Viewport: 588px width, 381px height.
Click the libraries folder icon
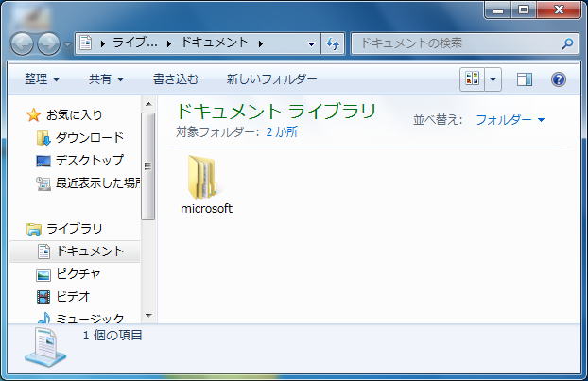click(x=34, y=229)
